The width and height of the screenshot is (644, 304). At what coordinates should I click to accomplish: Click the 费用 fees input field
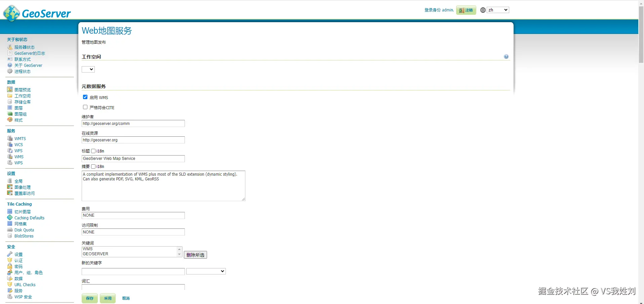[x=133, y=215]
